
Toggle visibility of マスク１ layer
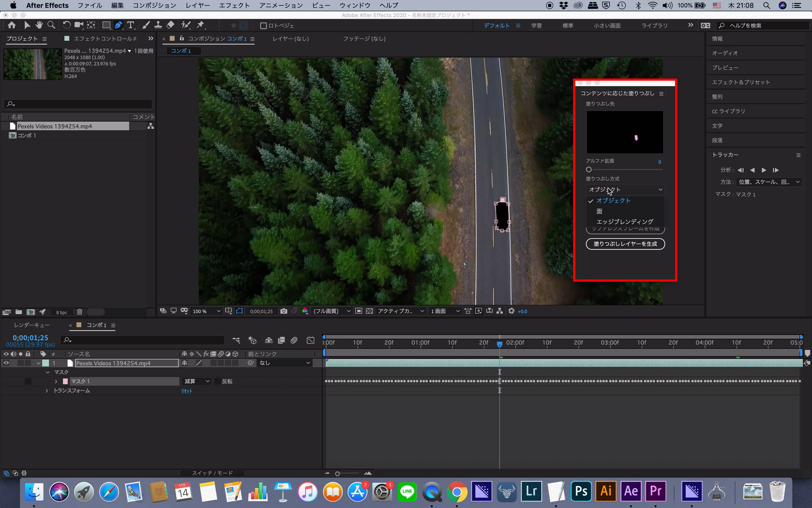coord(27,381)
